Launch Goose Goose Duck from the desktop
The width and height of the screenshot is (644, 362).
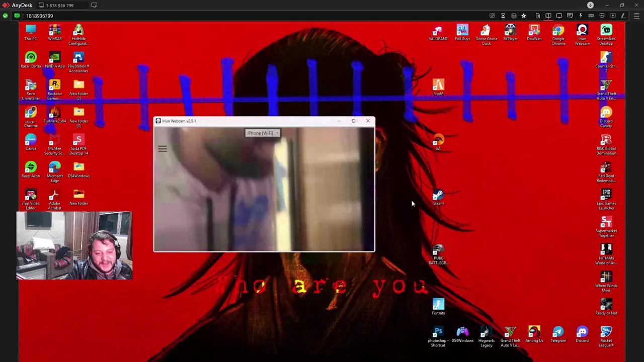[x=487, y=35]
